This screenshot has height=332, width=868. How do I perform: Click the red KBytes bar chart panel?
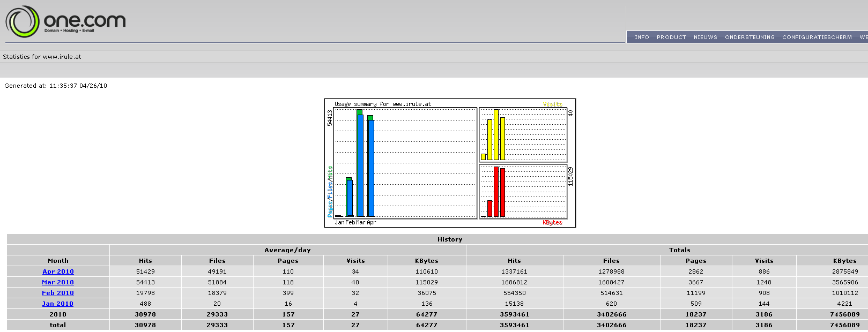tap(523, 191)
